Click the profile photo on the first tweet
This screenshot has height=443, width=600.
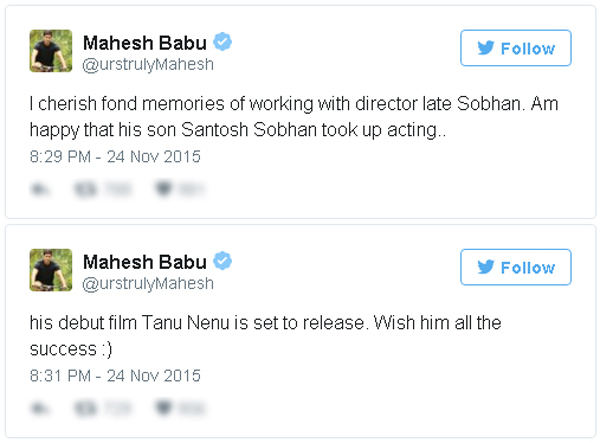click(51, 52)
